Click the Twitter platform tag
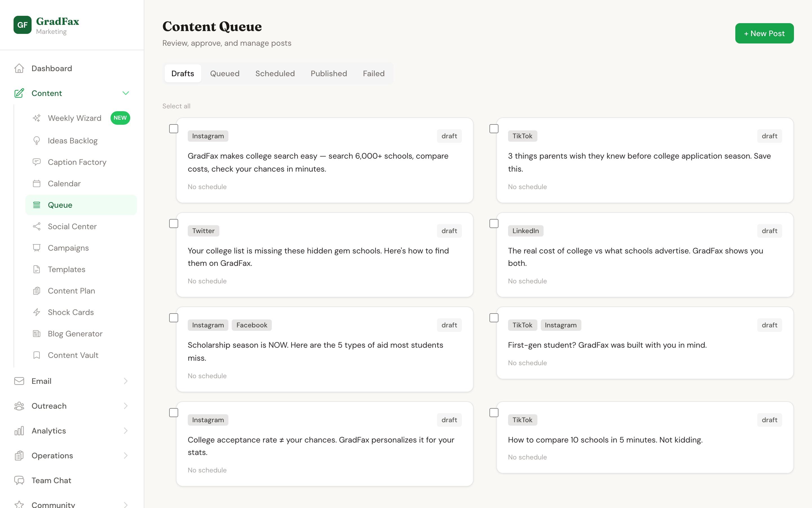 203,231
